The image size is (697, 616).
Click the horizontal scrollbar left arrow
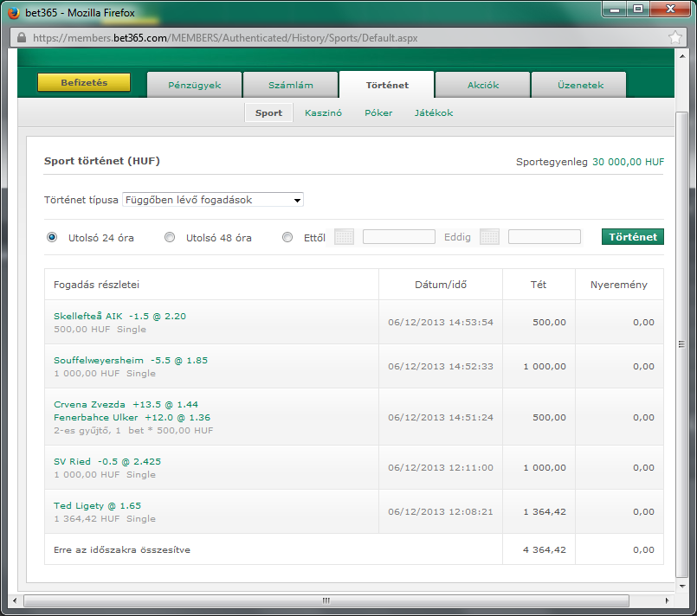[x=15, y=600]
